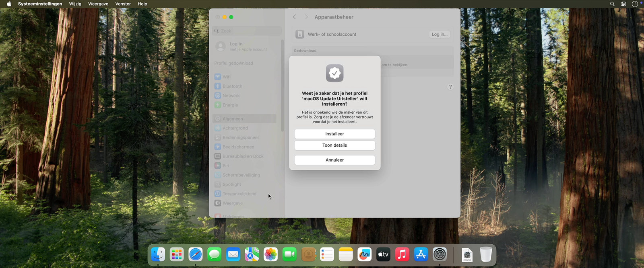Click Log in... for Werk- of schoolaccount
The width and height of the screenshot is (644, 268).
(440, 35)
